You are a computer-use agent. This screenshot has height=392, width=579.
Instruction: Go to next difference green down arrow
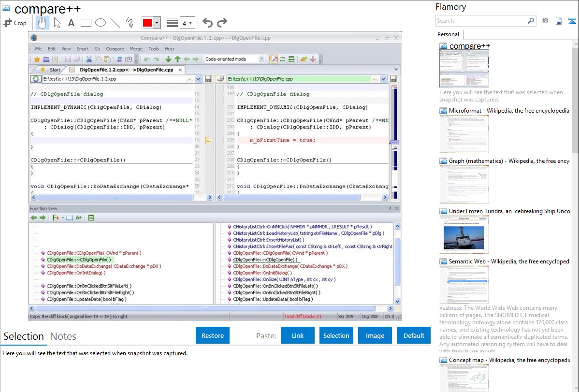tap(168, 59)
